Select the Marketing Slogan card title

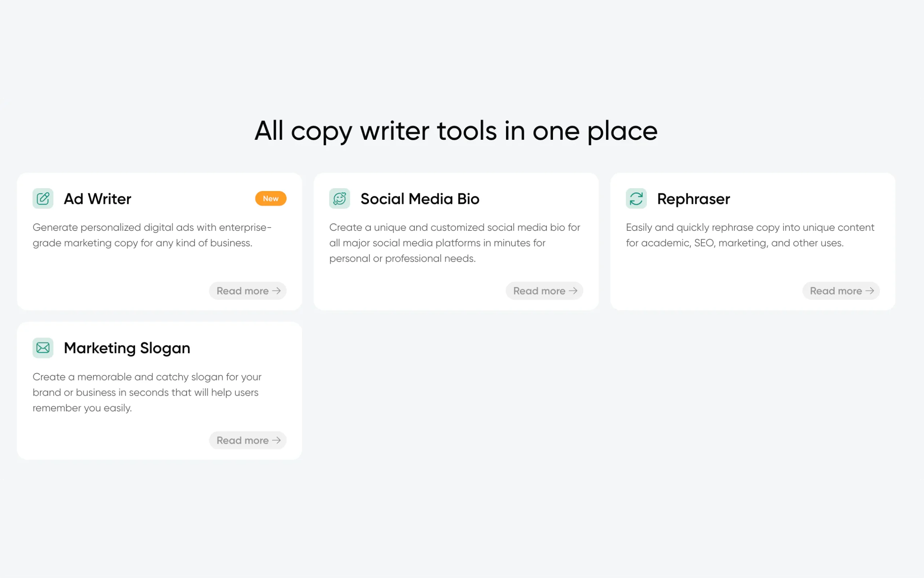[127, 348]
